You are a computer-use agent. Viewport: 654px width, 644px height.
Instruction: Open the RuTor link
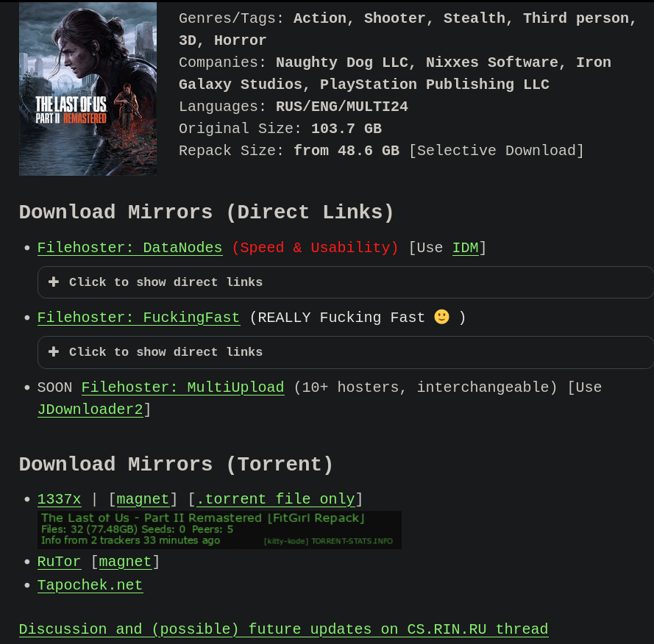(59, 562)
